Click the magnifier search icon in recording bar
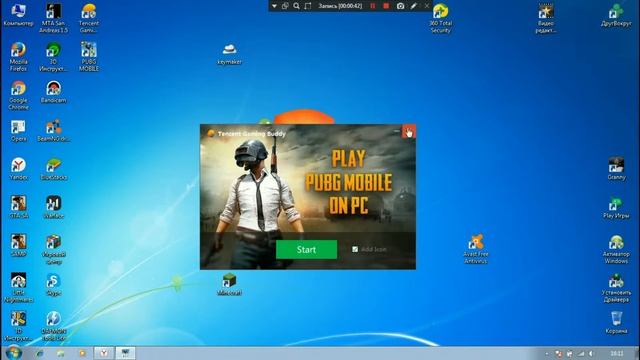Viewport: 640px width, 360px height. [x=297, y=6]
